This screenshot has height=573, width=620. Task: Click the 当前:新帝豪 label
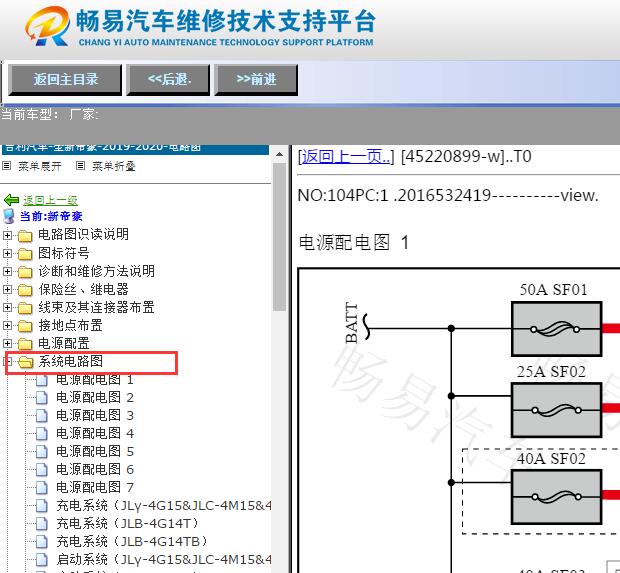tap(51, 216)
